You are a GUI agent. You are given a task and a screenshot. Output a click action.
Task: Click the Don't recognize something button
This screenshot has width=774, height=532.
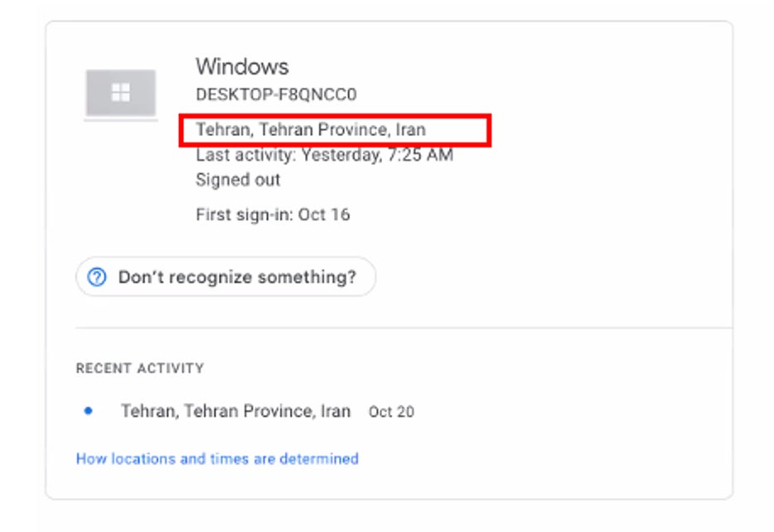tap(227, 277)
